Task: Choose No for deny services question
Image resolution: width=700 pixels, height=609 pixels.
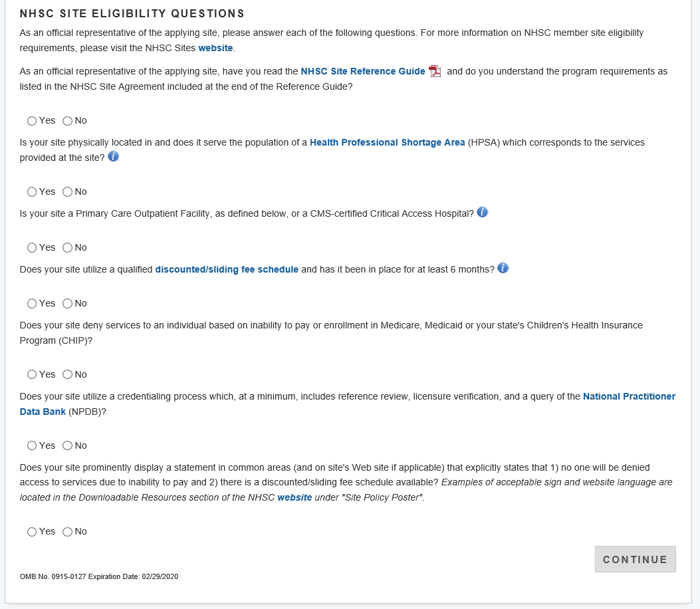Action: [67, 375]
